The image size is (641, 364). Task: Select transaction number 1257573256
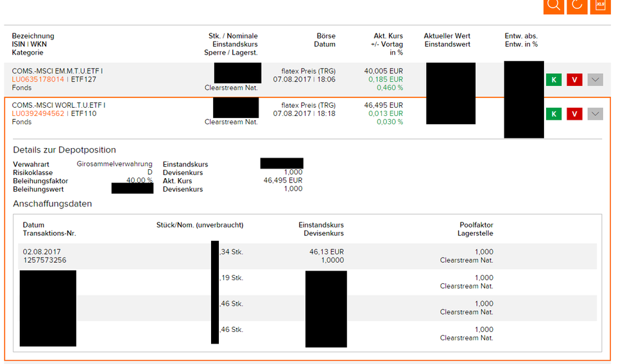[44, 260]
